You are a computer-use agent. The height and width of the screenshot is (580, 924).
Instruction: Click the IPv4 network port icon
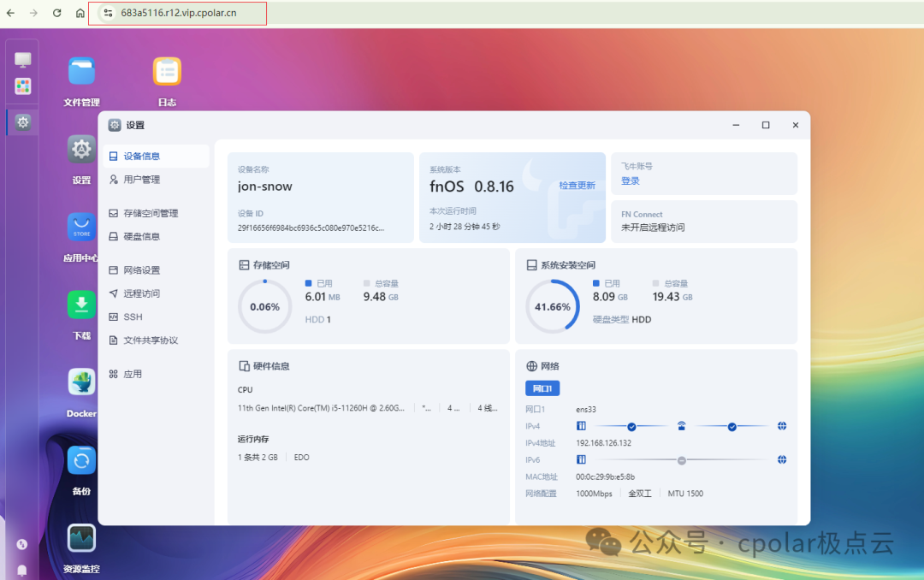581,426
